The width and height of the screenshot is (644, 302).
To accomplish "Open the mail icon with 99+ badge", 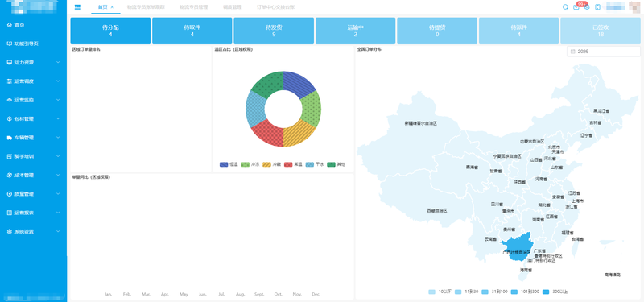I will [x=576, y=7].
